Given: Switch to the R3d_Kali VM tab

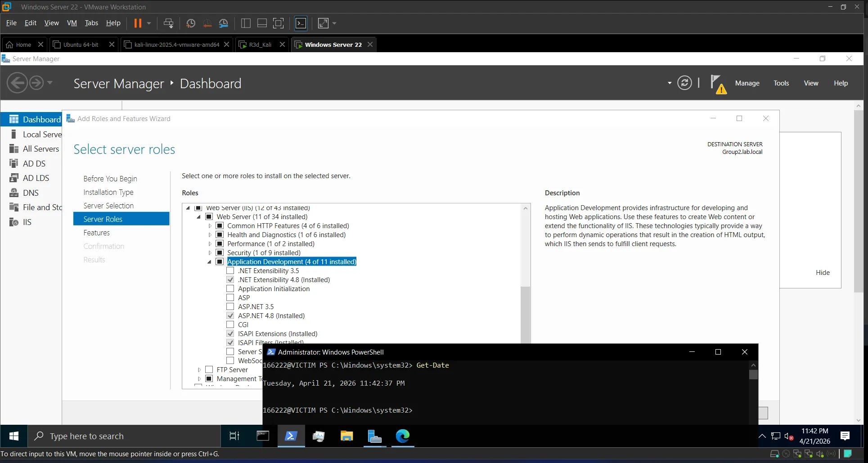Looking at the screenshot, I should [261, 45].
